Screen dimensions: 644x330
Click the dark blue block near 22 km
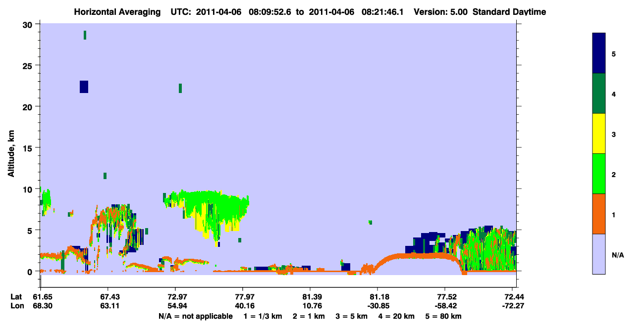[84, 87]
